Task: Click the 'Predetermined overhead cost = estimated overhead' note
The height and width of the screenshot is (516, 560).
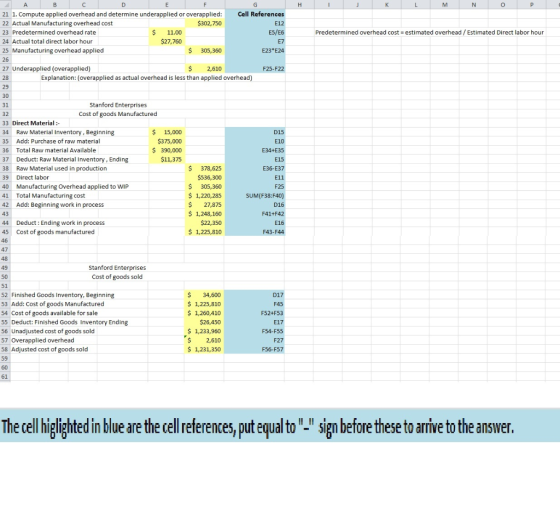Action: (x=429, y=32)
